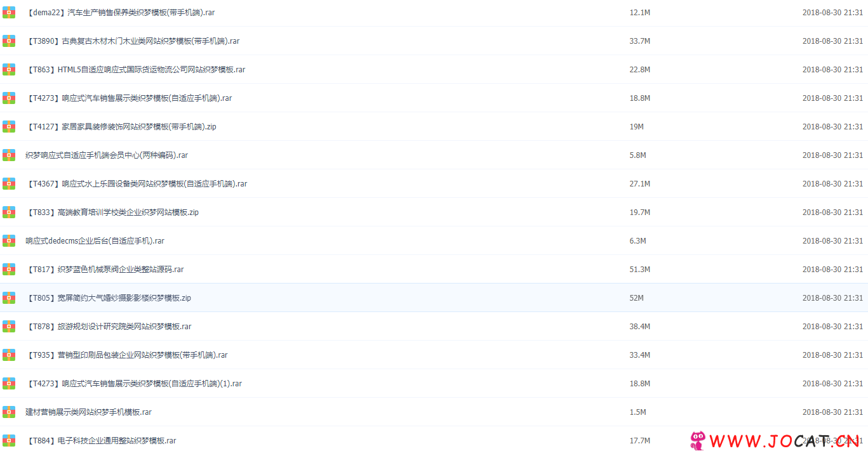
Task: Click the date in the T805 file row
Action: coord(832,298)
